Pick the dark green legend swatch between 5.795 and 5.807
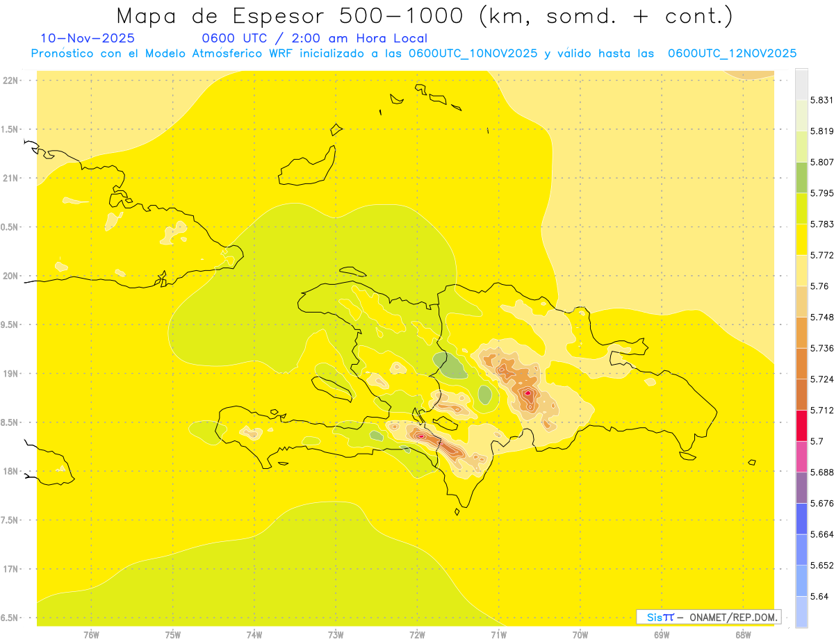 coord(801,178)
